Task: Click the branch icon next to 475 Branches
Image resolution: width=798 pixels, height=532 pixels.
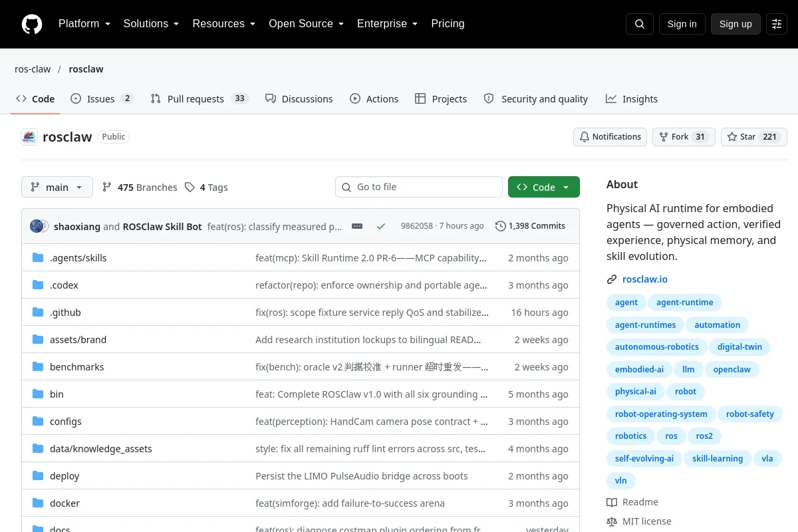Action: (107, 188)
